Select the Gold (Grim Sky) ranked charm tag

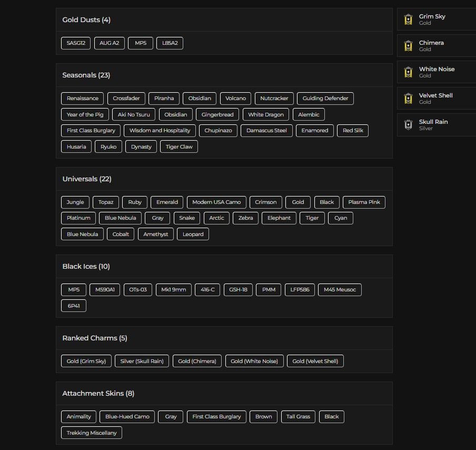pos(86,361)
